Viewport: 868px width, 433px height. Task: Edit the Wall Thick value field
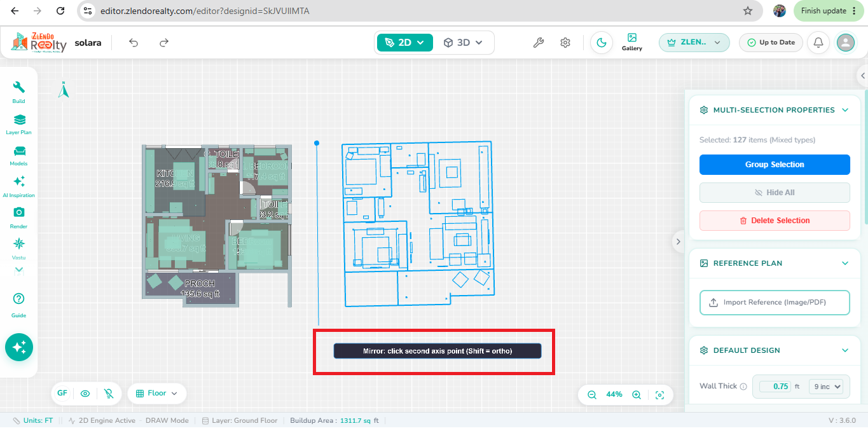point(775,386)
